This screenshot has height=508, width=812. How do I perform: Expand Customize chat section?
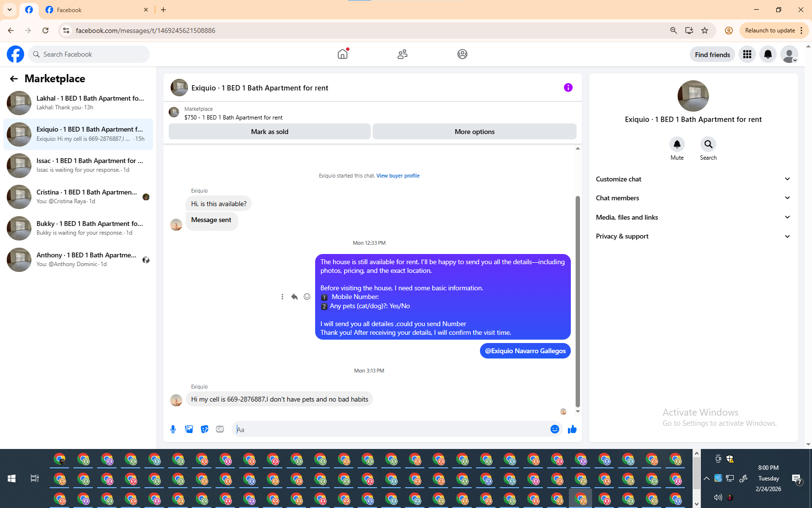coord(694,179)
